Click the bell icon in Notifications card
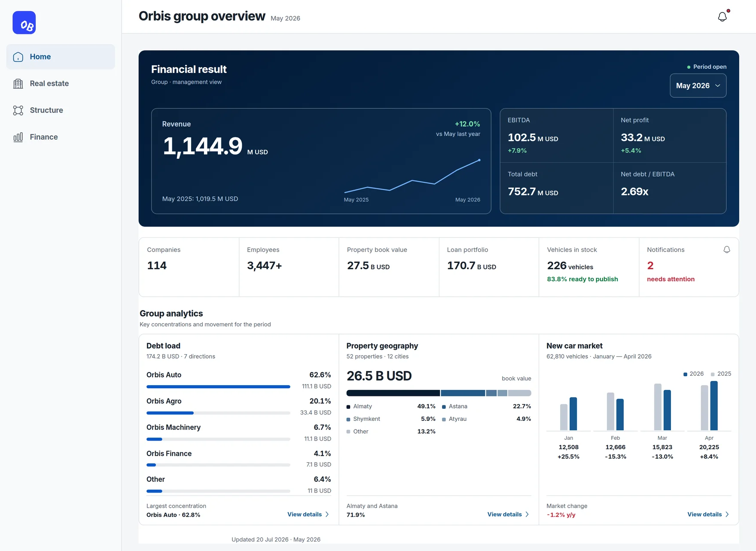This screenshot has height=551, width=756. tap(727, 250)
